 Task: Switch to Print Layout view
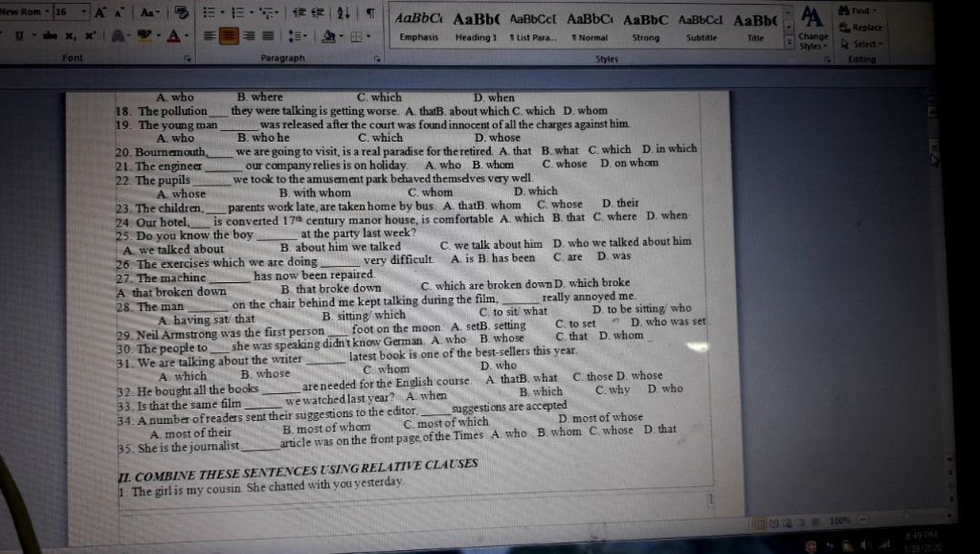click(759, 524)
